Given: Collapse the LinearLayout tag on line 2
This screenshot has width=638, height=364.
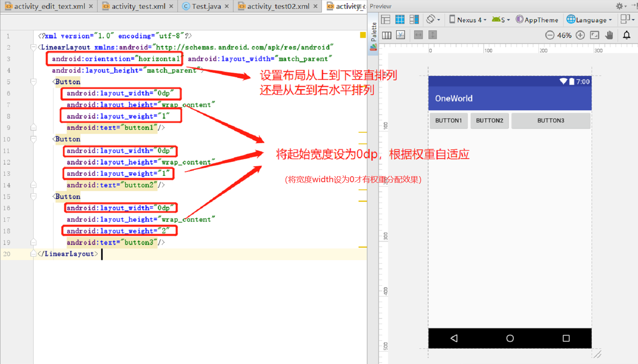Looking at the screenshot, I should pos(34,47).
